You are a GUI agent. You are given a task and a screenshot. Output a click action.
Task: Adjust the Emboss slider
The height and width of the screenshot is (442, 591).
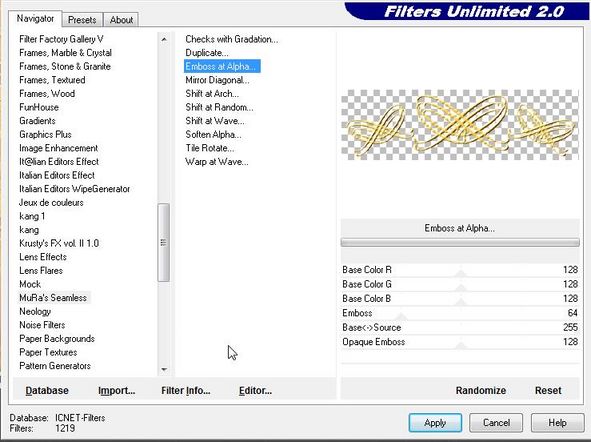coord(460,313)
